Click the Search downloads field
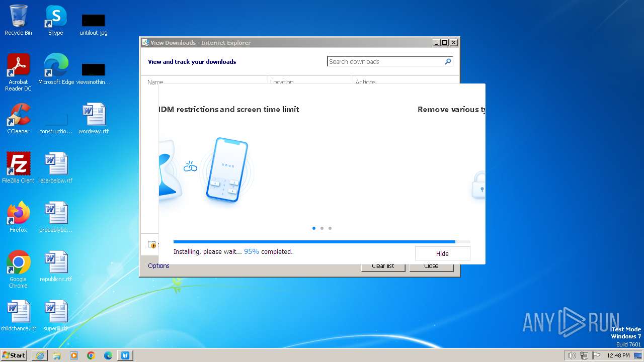644x362 pixels. click(390, 61)
